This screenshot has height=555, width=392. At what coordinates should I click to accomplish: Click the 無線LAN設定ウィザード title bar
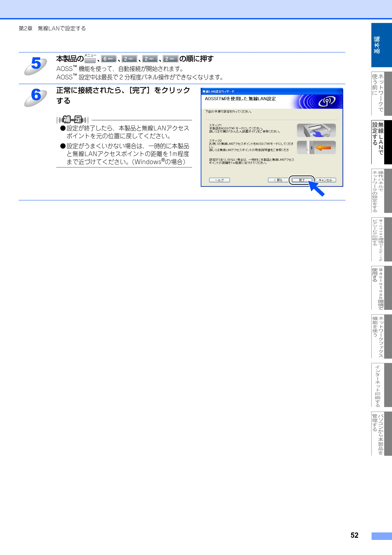(x=272, y=91)
